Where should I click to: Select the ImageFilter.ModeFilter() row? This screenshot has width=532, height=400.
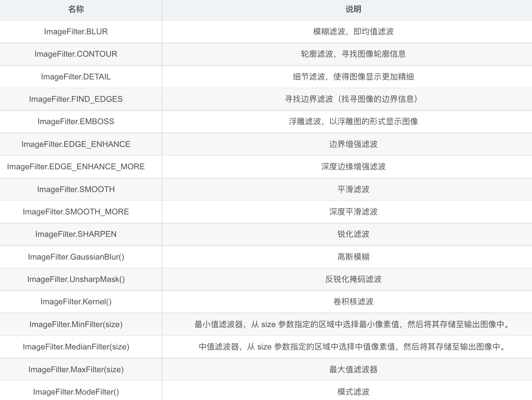pos(75,392)
